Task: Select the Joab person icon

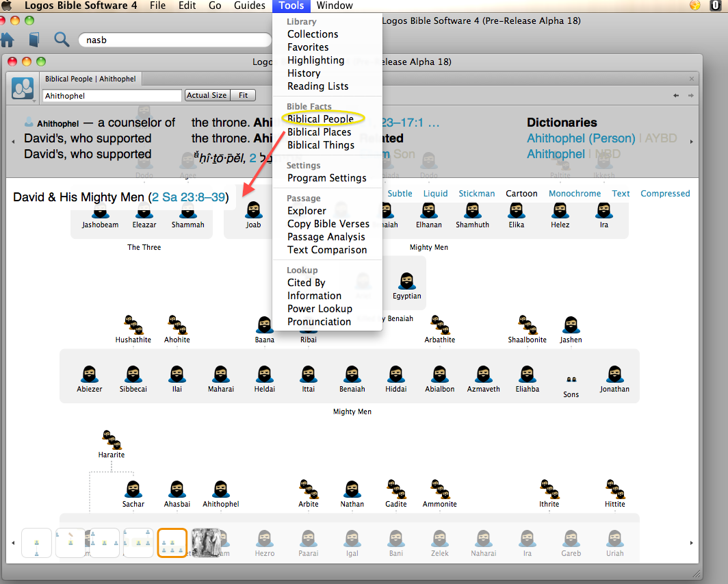Action: pos(253,210)
